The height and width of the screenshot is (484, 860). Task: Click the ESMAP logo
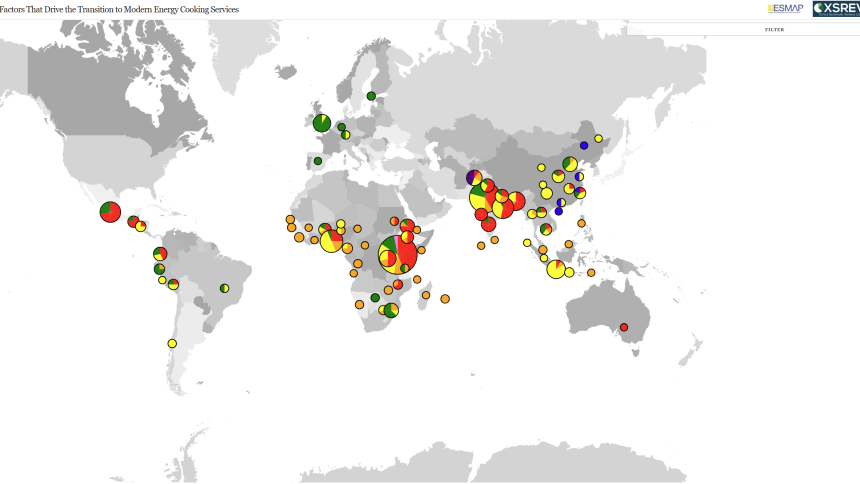(x=785, y=8)
